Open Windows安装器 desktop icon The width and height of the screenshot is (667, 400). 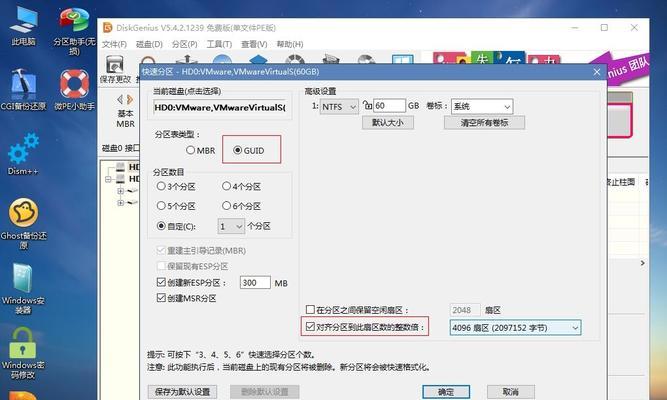23,289
